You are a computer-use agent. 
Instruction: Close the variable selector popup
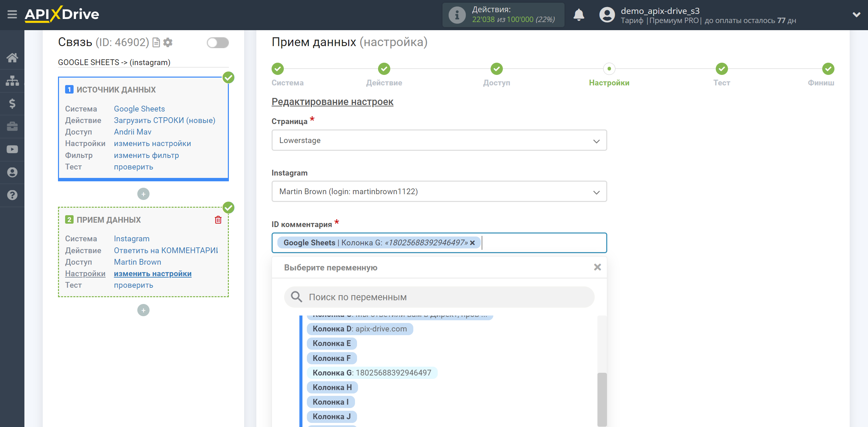(597, 267)
